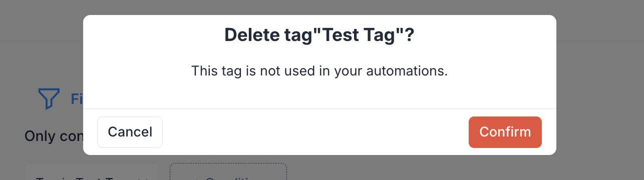Click the "Delete tag" dialog heading
Viewport: 644px width, 180px height.
click(319, 35)
